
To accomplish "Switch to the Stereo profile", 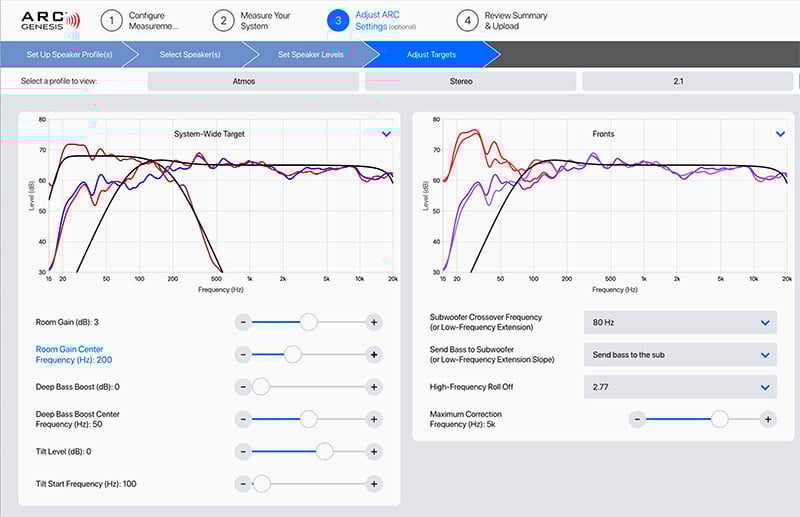I will 472,81.
